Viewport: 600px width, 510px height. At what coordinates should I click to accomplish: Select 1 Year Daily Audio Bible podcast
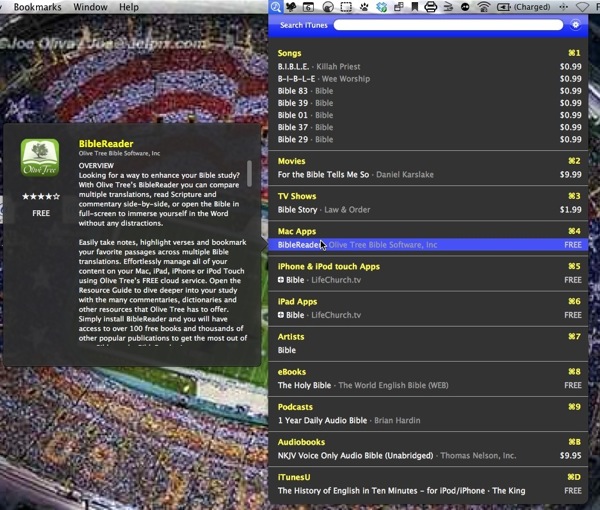tap(429, 420)
